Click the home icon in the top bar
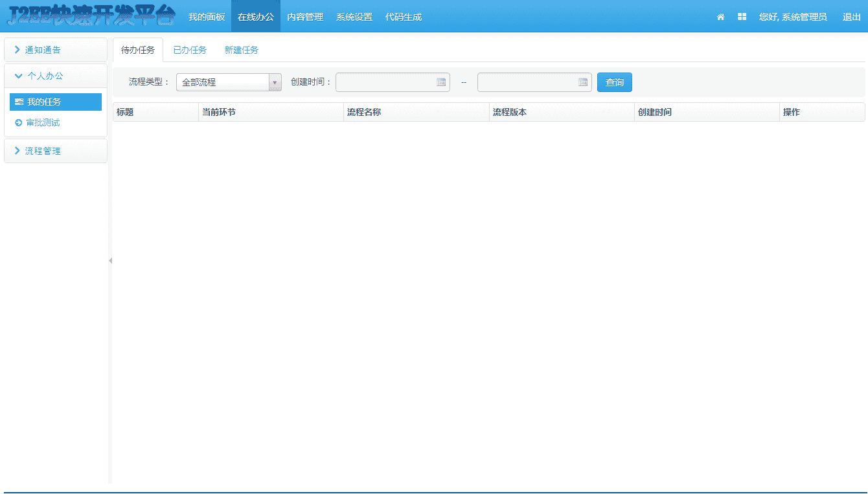 point(720,16)
